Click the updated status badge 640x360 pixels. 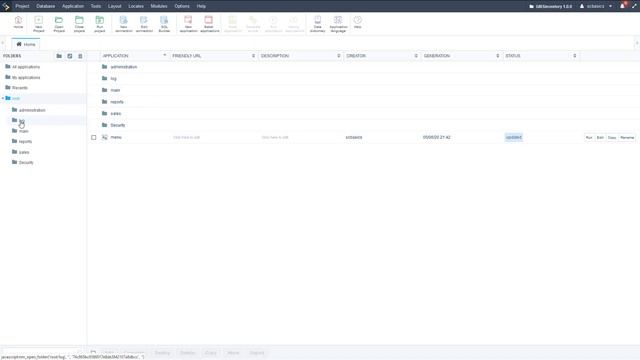pos(514,137)
